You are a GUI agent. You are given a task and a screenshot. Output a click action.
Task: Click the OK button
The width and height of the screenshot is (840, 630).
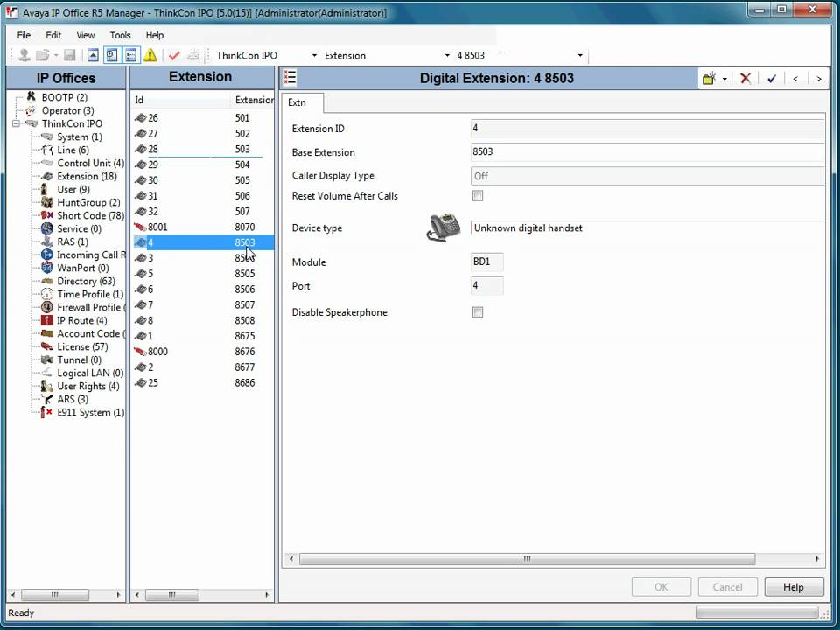pyautogui.click(x=661, y=587)
